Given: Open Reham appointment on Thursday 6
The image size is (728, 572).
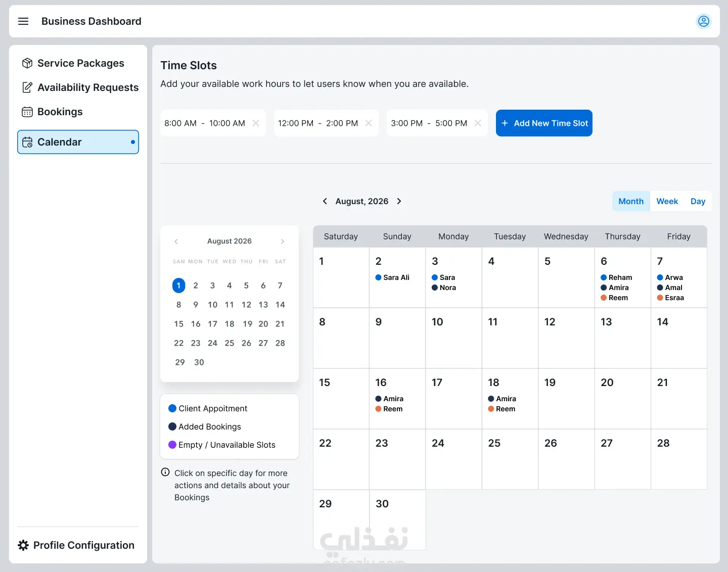Looking at the screenshot, I should click(x=616, y=277).
